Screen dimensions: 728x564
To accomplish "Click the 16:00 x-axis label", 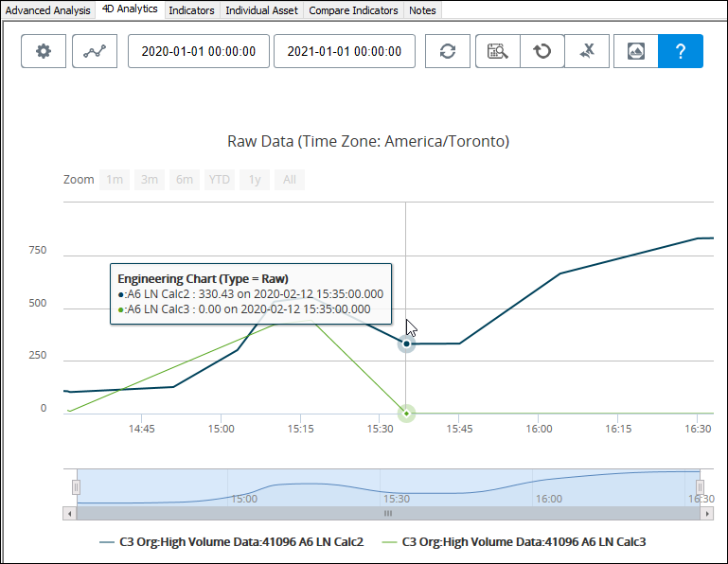I will [x=539, y=429].
